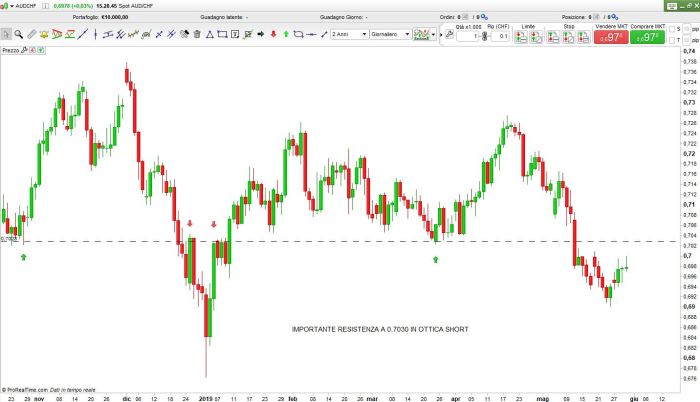Screen dimensions: 700x402
Task: Select the triangle drawing tool
Action: (209, 34)
